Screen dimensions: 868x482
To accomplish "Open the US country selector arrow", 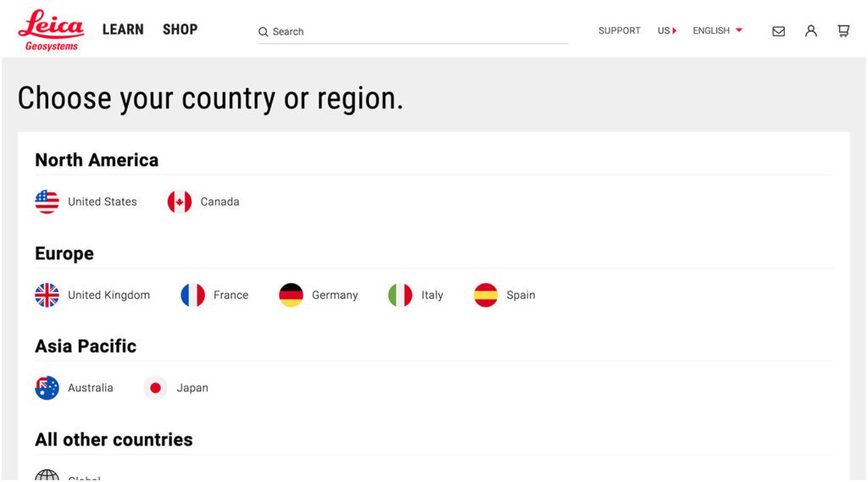I will coord(674,31).
